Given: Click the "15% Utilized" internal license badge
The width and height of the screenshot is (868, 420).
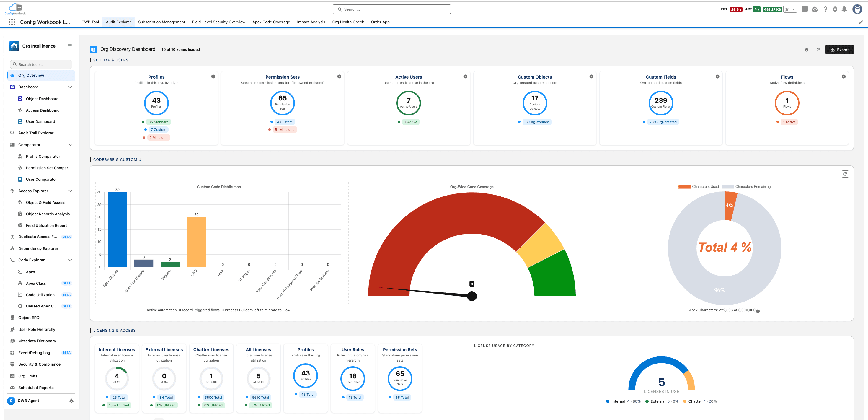Looking at the screenshot, I should click(119, 405).
